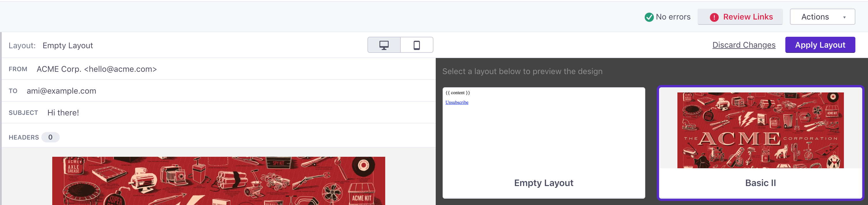The image size is (868, 205).
Task: Click the Empty Layout card title
Action: click(543, 183)
